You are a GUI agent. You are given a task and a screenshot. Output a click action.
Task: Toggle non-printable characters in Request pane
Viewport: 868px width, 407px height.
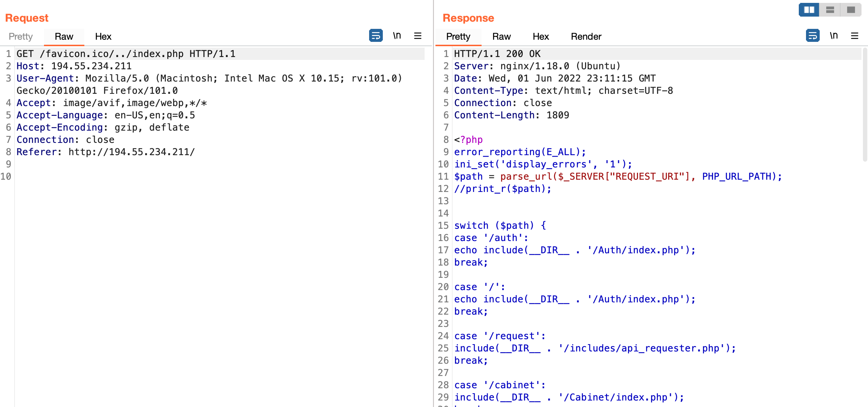(x=397, y=36)
